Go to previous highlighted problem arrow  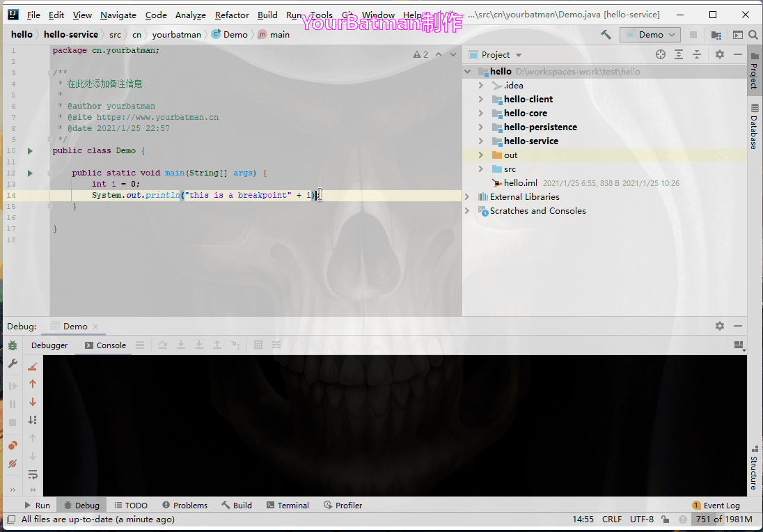[439, 54]
